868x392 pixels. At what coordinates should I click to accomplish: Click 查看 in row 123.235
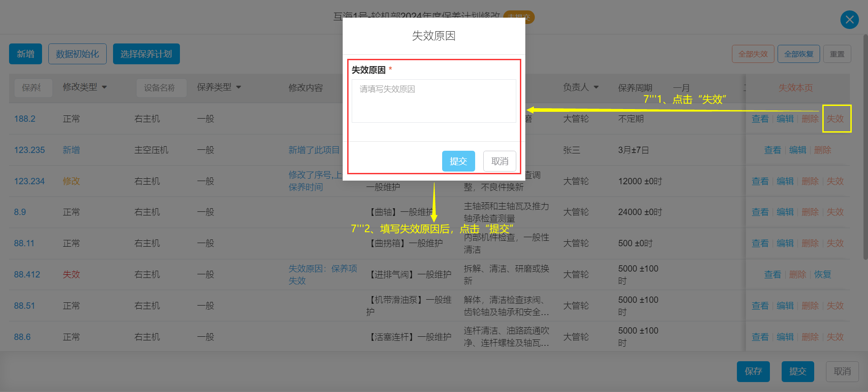click(x=773, y=150)
